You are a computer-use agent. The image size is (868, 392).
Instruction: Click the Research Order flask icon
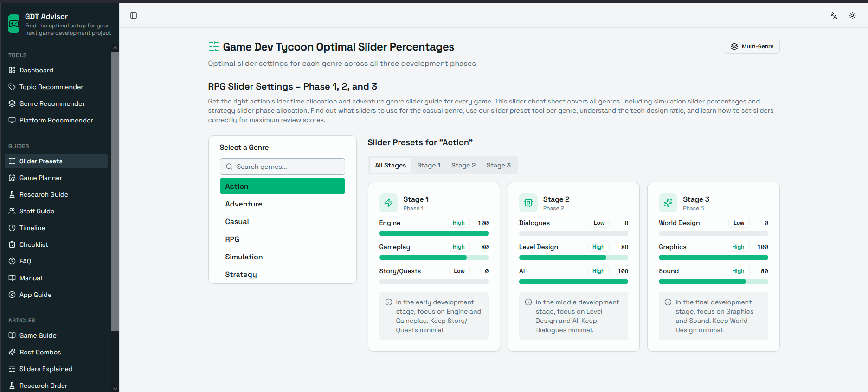tap(12, 386)
